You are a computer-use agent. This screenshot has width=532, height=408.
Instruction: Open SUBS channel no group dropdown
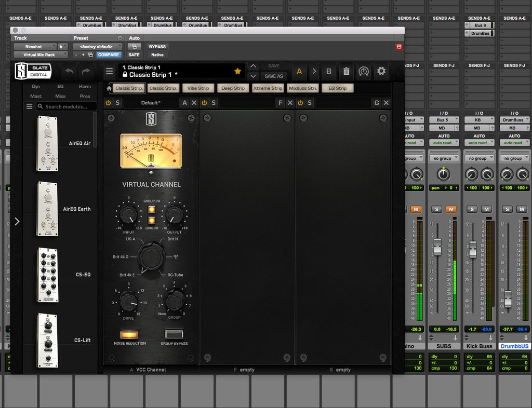[444, 158]
